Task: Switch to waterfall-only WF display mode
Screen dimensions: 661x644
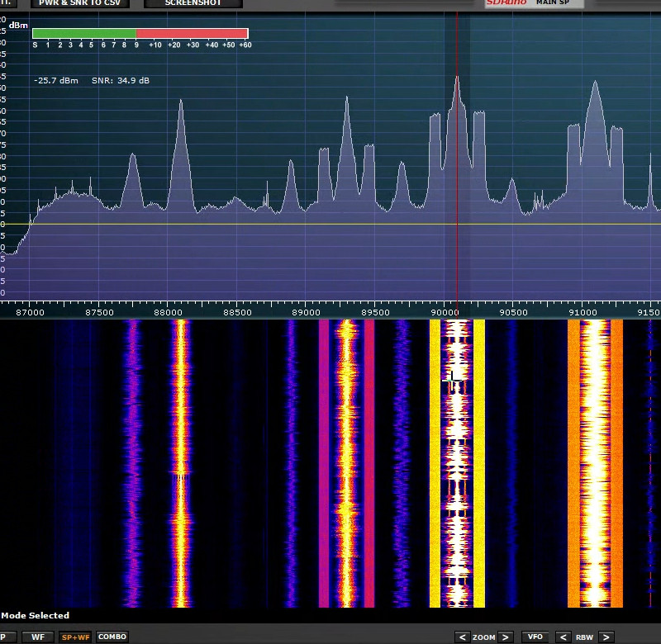Action: (x=38, y=637)
